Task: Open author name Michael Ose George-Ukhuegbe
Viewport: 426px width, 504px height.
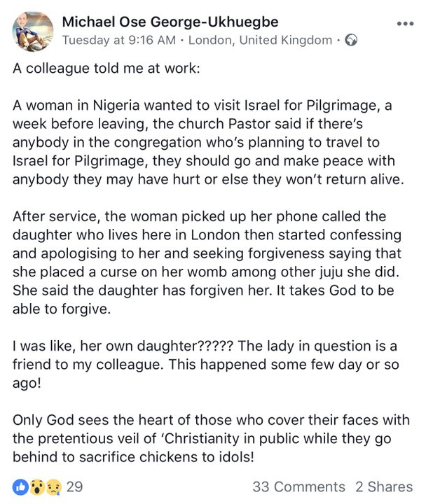Action: point(170,22)
